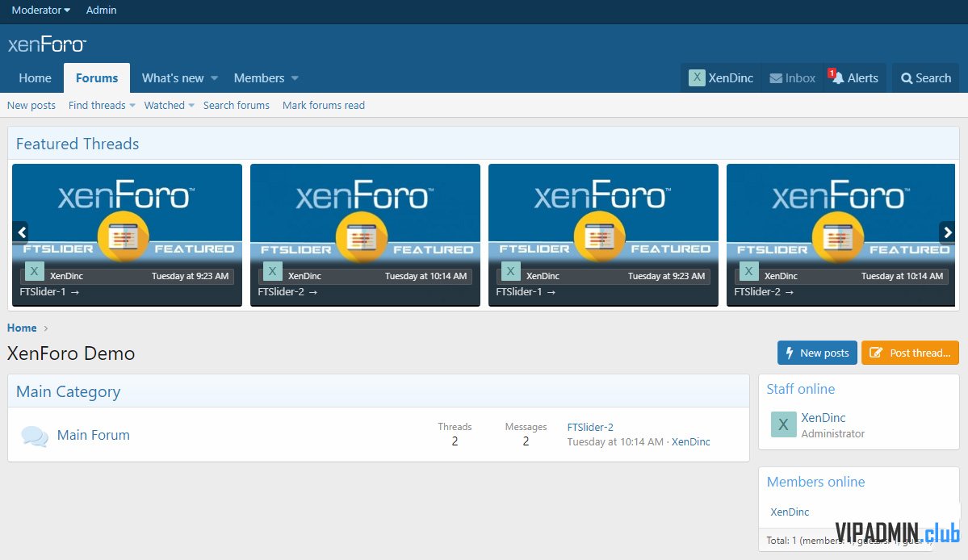Viewport: 968px width, 560px height.
Task: Slide featured threads to the previous item
Action: [x=21, y=232]
